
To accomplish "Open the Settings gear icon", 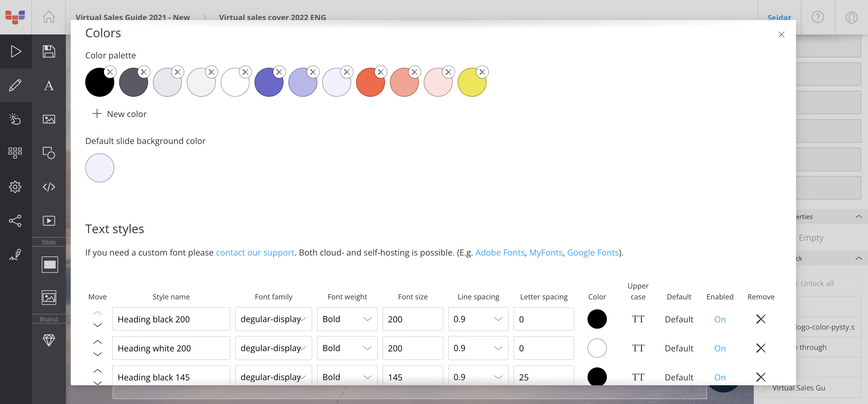I will 15,187.
